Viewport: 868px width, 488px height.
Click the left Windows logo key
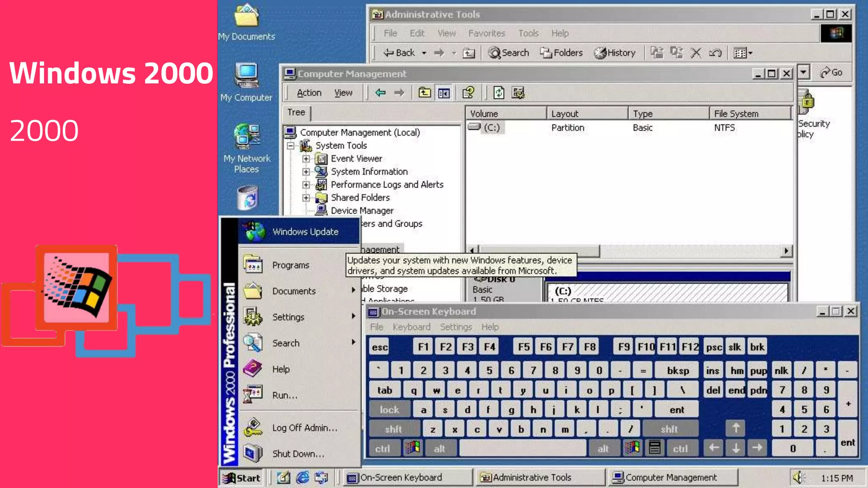point(412,448)
